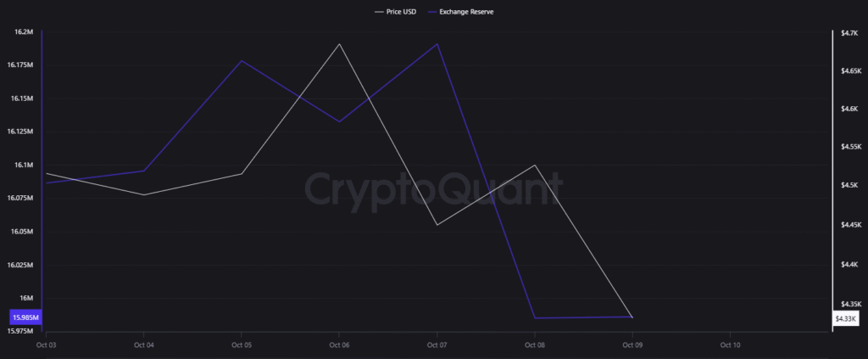Select the Oct 10 date label
Viewport: 868px width, 359px height.
pyautogui.click(x=730, y=345)
